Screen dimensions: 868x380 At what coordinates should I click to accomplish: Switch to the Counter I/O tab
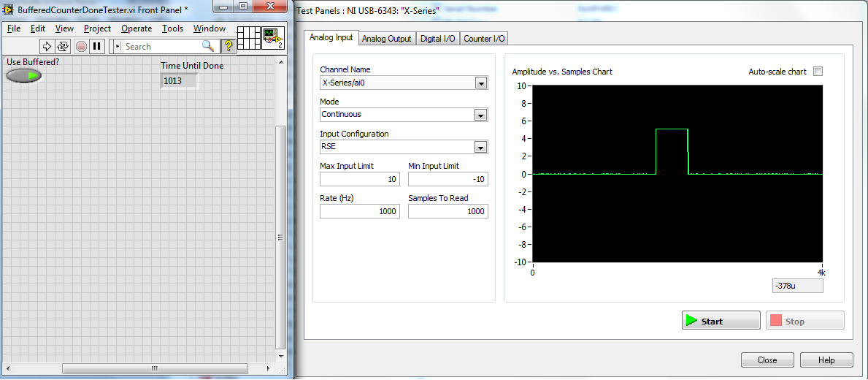coord(484,38)
